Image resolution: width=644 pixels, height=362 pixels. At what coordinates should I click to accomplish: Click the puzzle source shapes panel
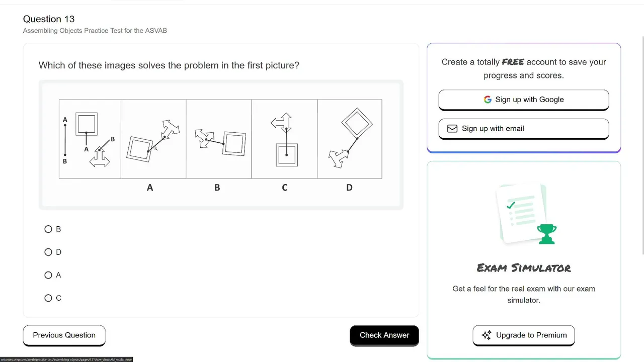click(x=90, y=139)
